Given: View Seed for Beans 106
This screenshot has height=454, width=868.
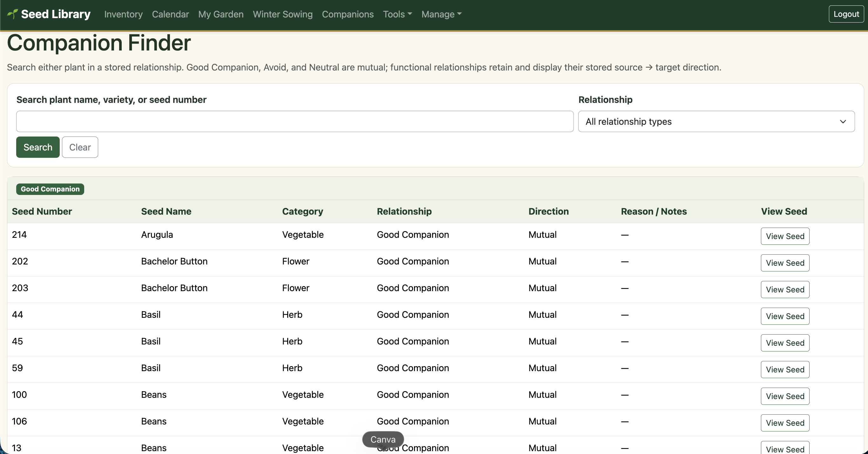Looking at the screenshot, I should [785, 423].
